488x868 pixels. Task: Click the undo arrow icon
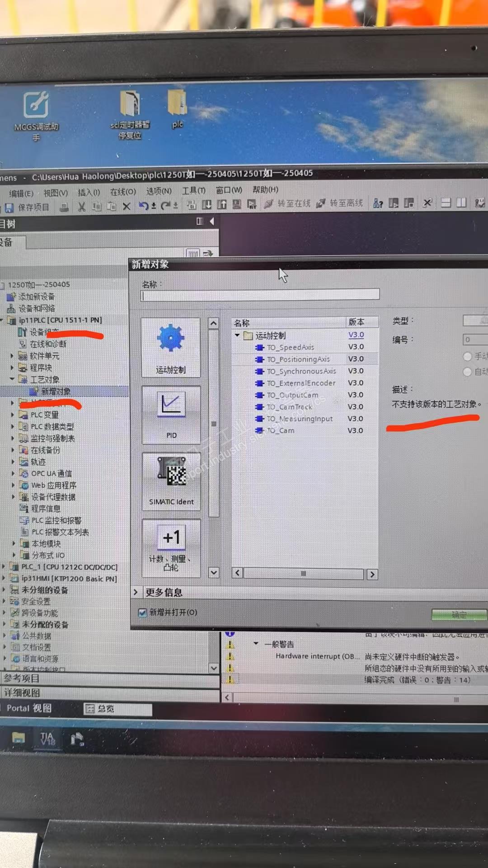click(144, 206)
